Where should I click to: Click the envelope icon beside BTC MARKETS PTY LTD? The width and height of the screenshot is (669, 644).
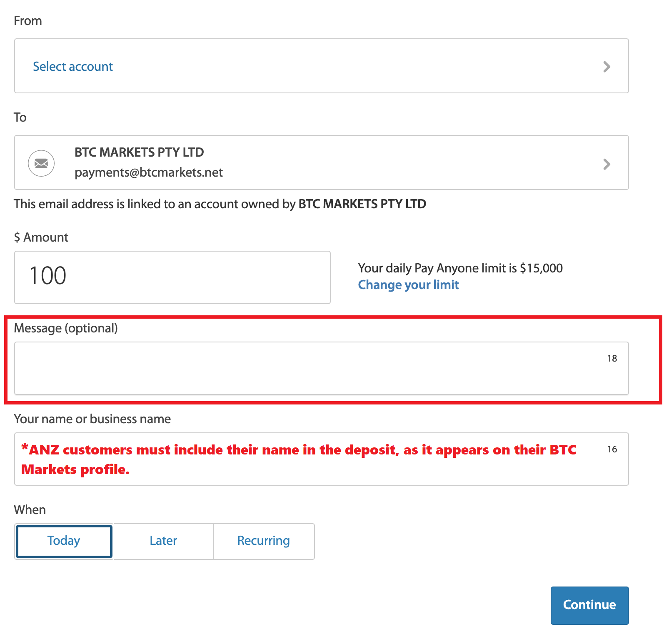click(x=41, y=163)
